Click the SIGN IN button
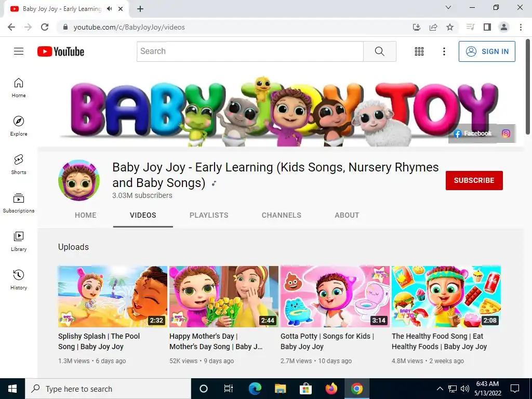532x399 pixels. point(487,51)
